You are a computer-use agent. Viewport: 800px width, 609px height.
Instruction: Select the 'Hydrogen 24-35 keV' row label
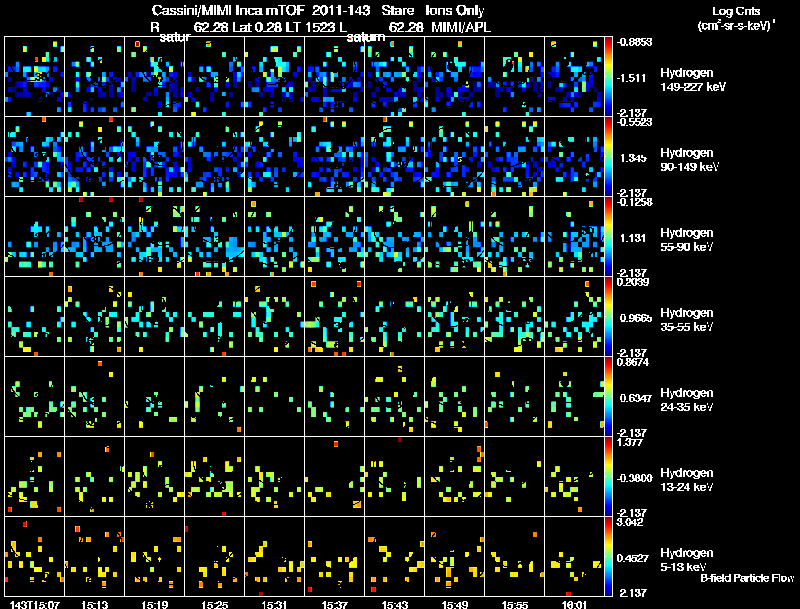[x=687, y=400]
